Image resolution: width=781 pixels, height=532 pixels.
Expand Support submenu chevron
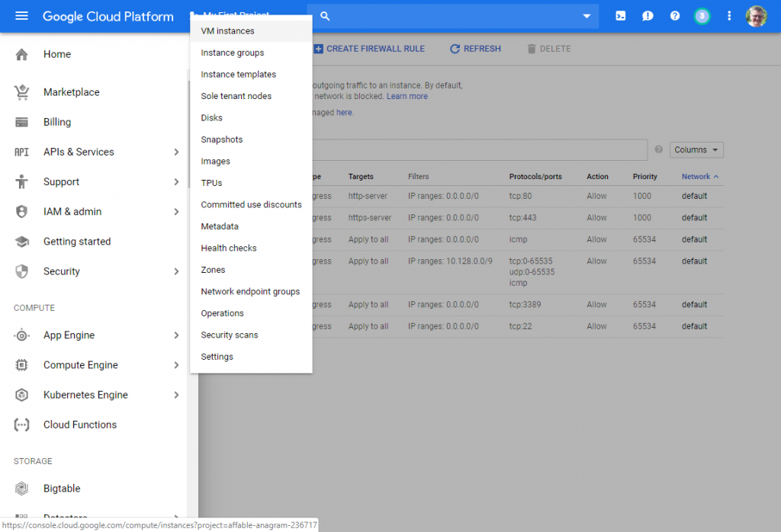click(176, 181)
